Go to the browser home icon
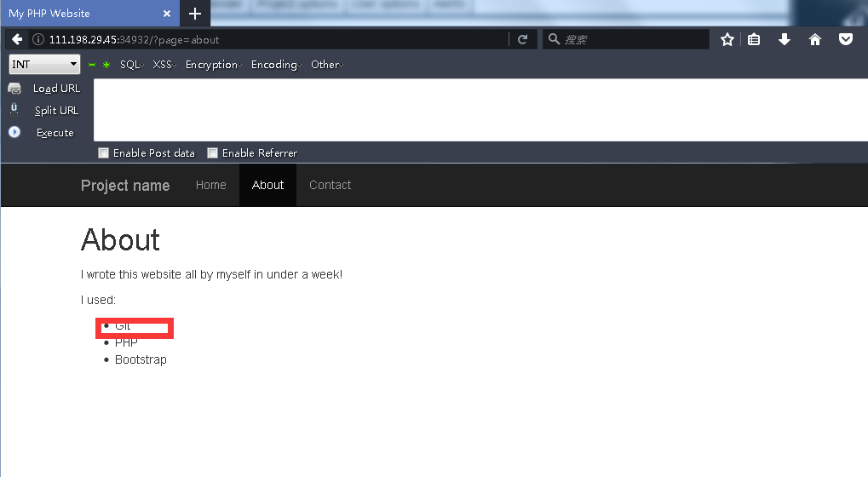The height and width of the screenshot is (477, 868). click(x=815, y=40)
